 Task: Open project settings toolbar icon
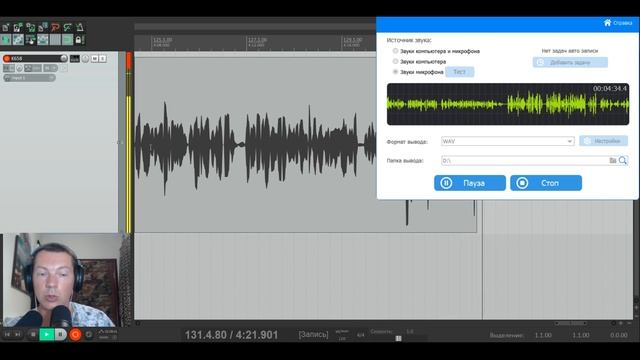(42, 28)
